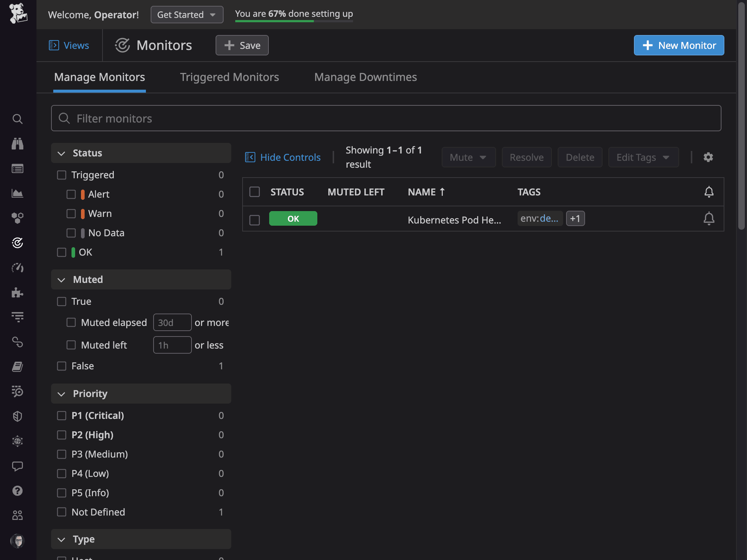Viewport: 747px width, 560px height.
Task: Switch to Manage Downtimes tab
Action: 365,77
